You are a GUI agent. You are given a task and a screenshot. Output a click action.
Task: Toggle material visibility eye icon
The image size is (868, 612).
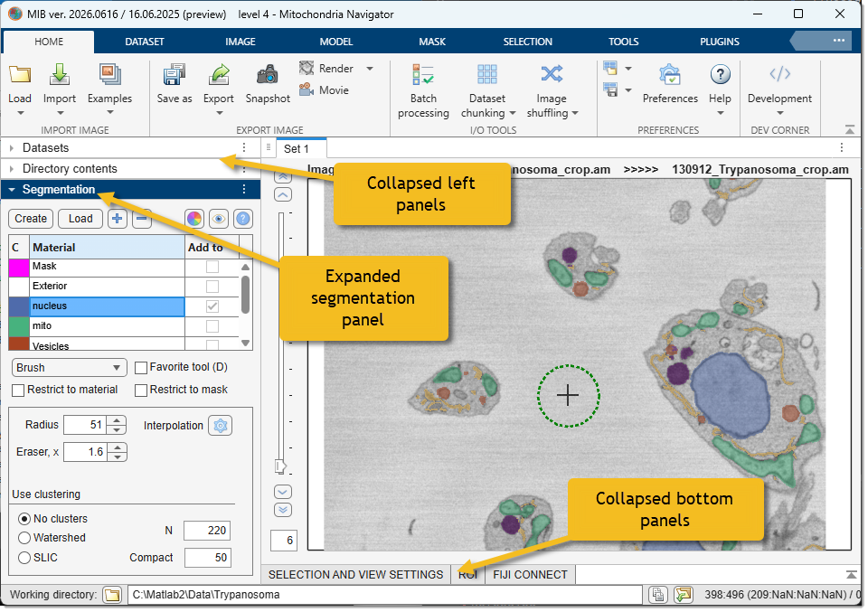pyautogui.click(x=219, y=219)
